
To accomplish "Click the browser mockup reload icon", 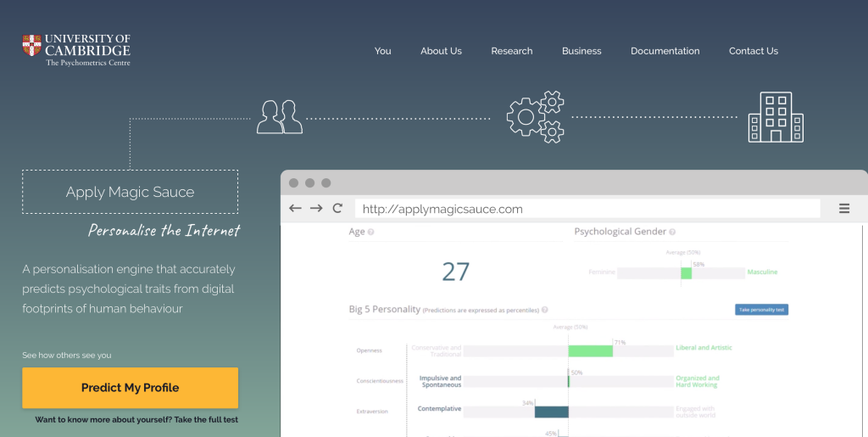I will (337, 208).
